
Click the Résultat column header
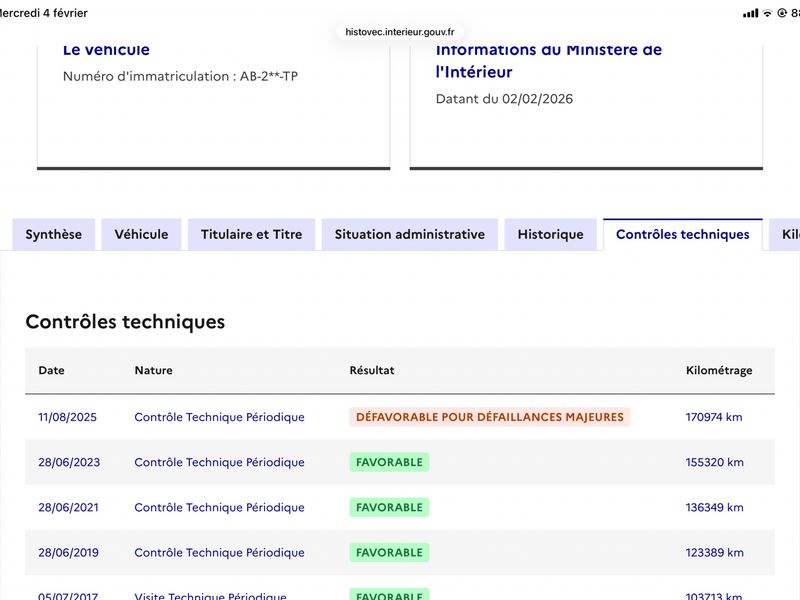pyautogui.click(x=372, y=370)
